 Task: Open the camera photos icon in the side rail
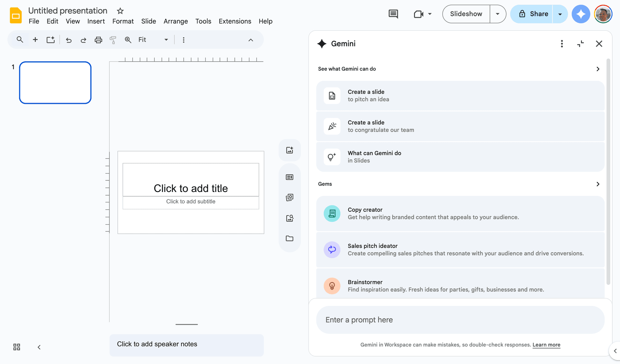(x=290, y=197)
